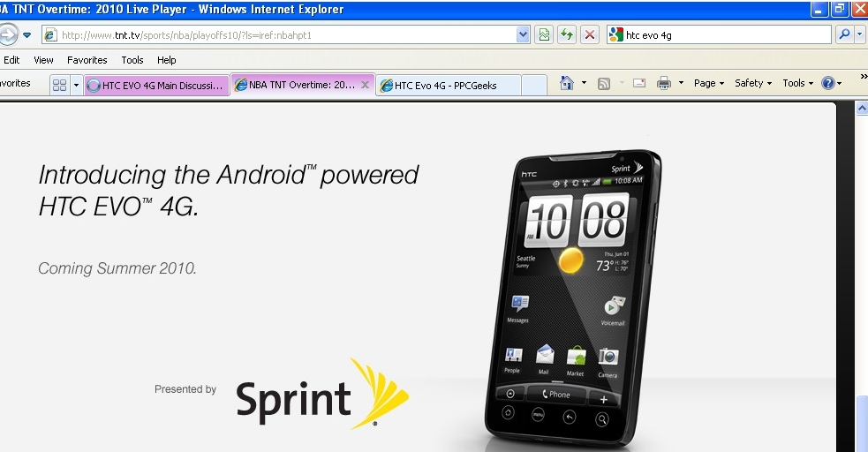
Task: Open the Safety dropdown menu
Action: (752, 83)
